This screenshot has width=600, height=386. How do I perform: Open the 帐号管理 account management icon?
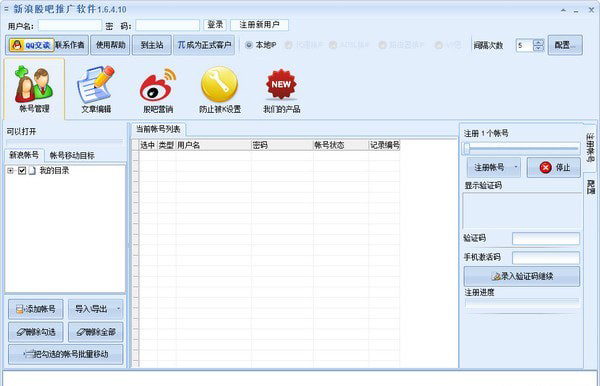point(34,89)
